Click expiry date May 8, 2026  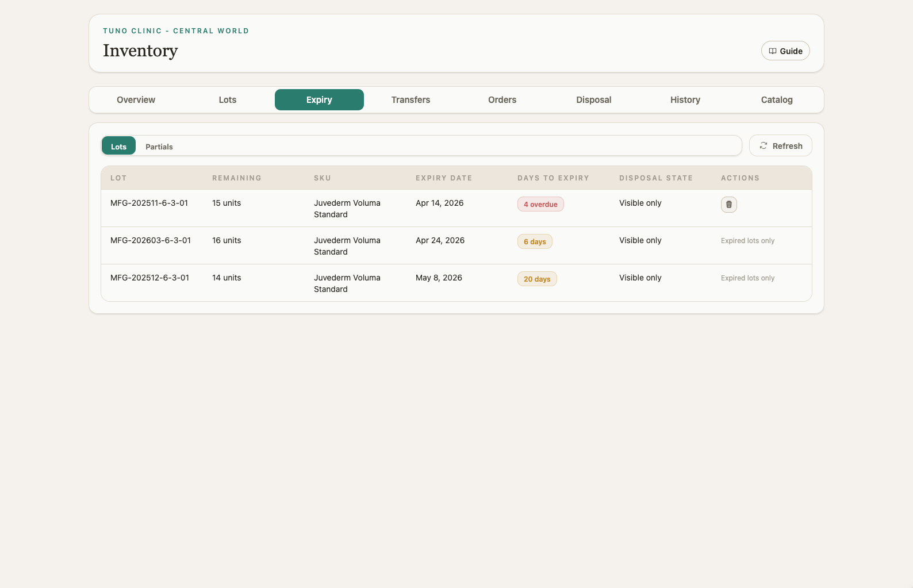coord(439,278)
